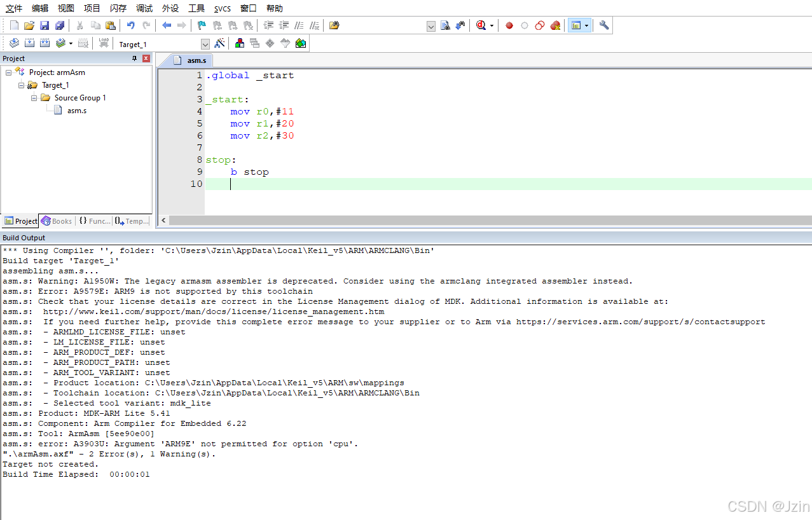Viewport: 812px width, 520px height.
Task: Save the current file
Action: (x=45, y=25)
